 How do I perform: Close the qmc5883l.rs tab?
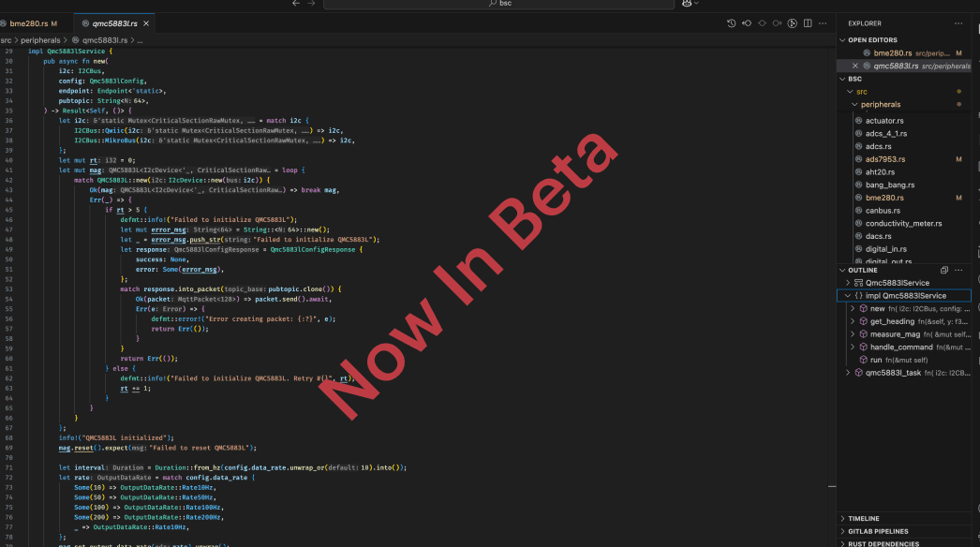146,23
